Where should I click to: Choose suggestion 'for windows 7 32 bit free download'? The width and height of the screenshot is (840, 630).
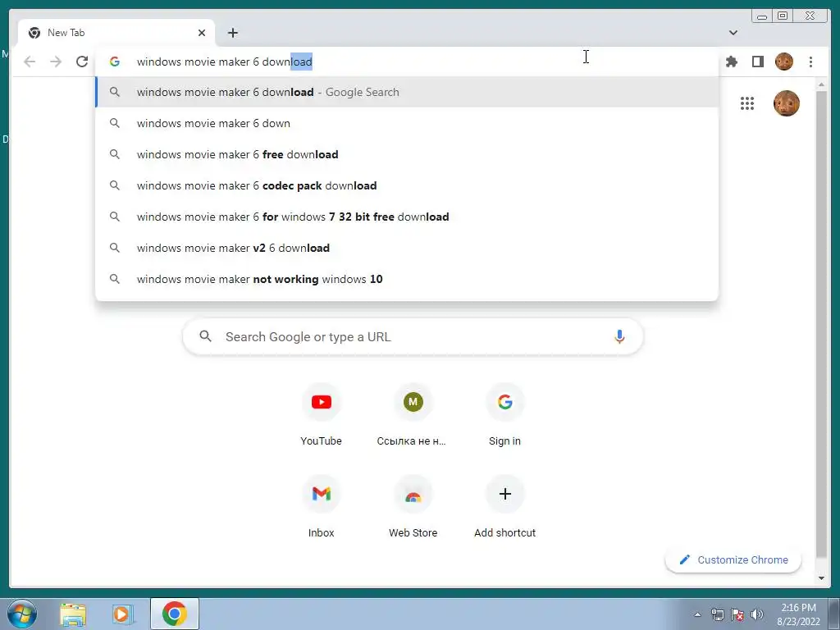tap(407, 217)
